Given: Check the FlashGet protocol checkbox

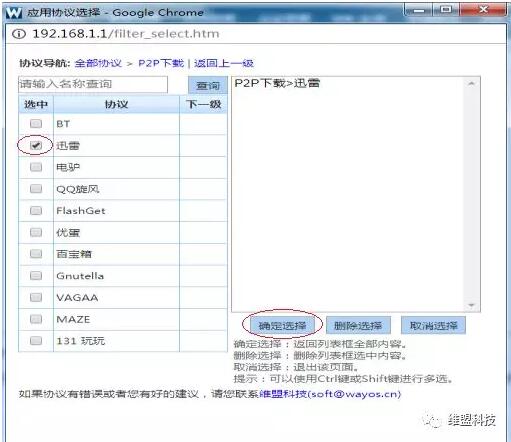Looking at the screenshot, I should 36,210.
